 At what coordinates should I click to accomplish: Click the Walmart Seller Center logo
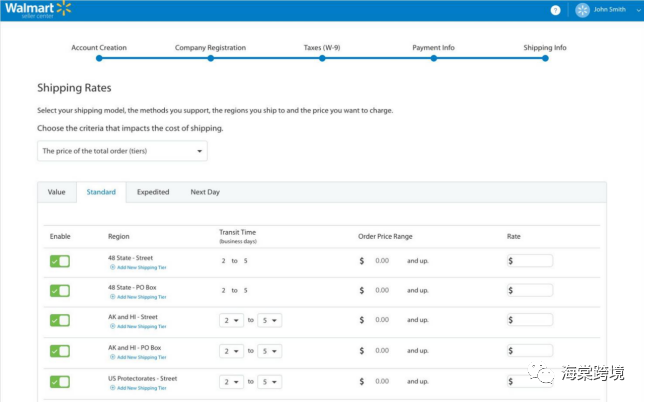(x=38, y=9)
